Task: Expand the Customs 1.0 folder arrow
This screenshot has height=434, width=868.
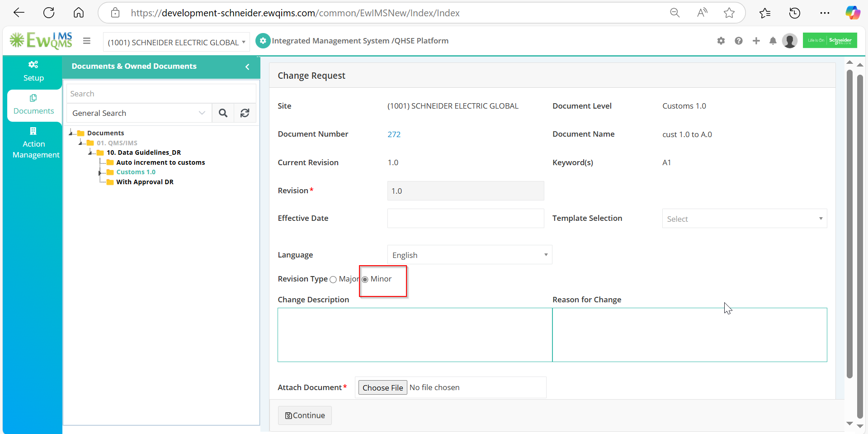Action: point(100,172)
